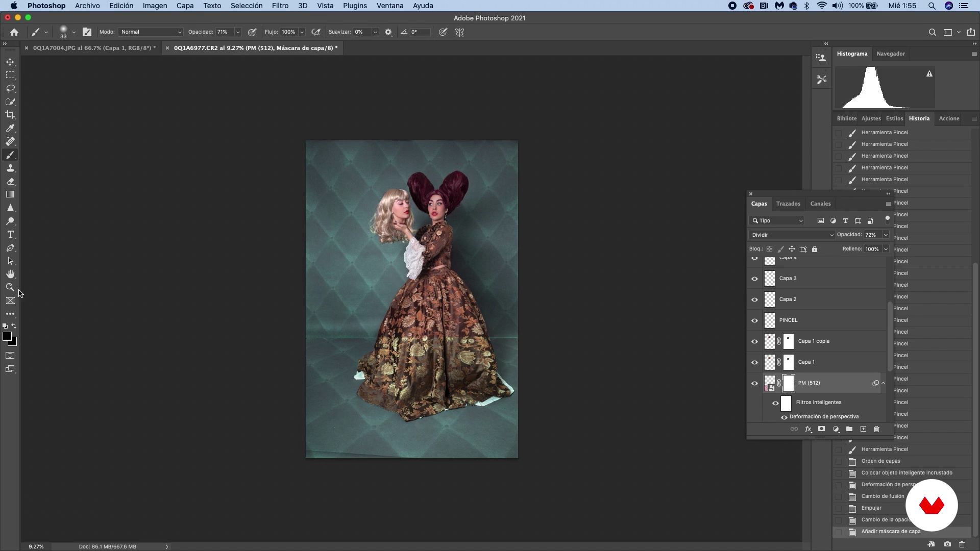This screenshot has height=551, width=980.
Task: Collapse PM (512) smart filters list
Action: coord(884,383)
